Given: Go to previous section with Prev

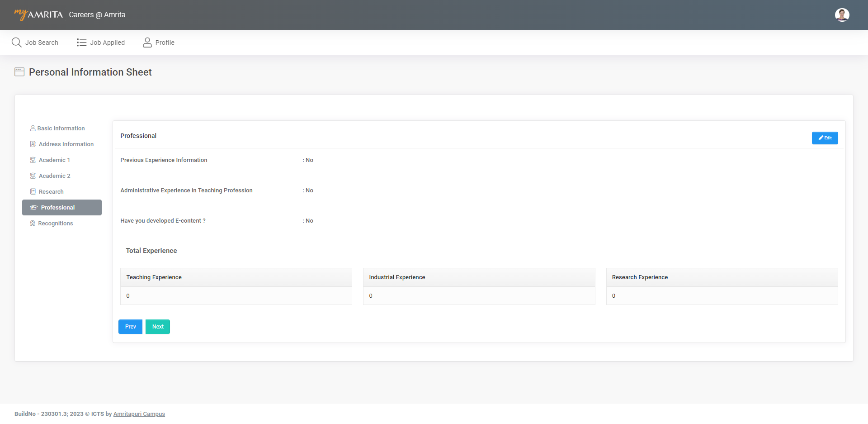Looking at the screenshot, I should click(x=130, y=327).
